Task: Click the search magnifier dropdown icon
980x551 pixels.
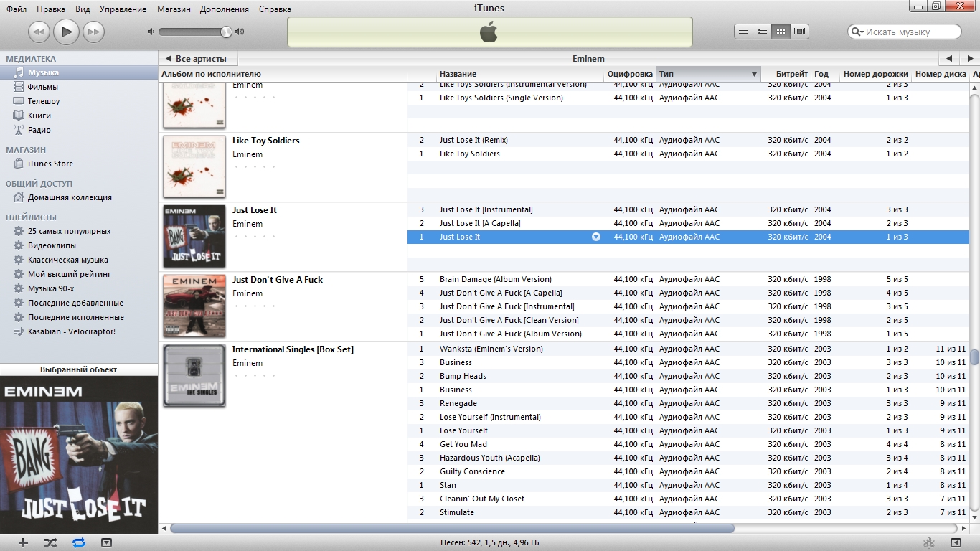Action: pos(857,32)
